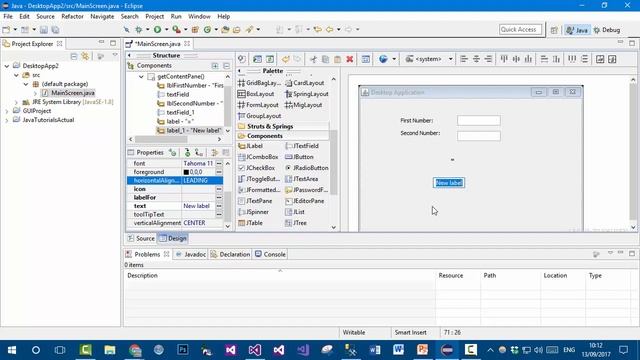Expand the GUIProject node
640x360 pixels.
tap(7, 111)
